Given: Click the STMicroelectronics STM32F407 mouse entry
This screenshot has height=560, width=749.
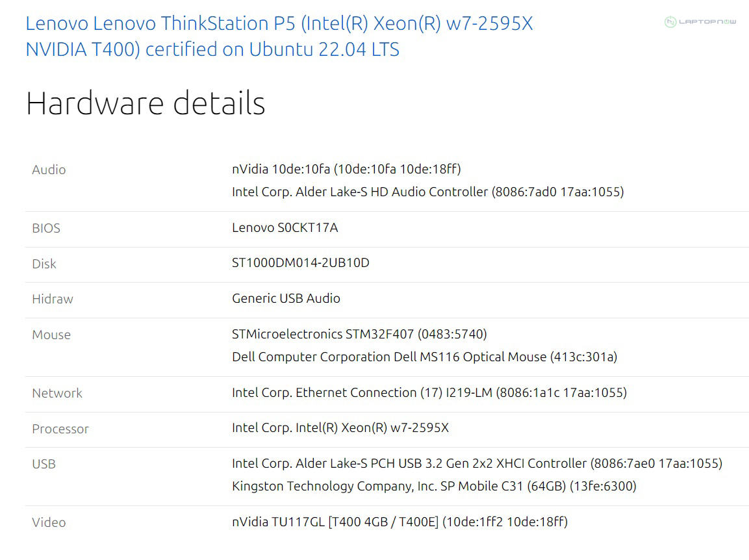Looking at the screenshot, I should tap(359, 334).
